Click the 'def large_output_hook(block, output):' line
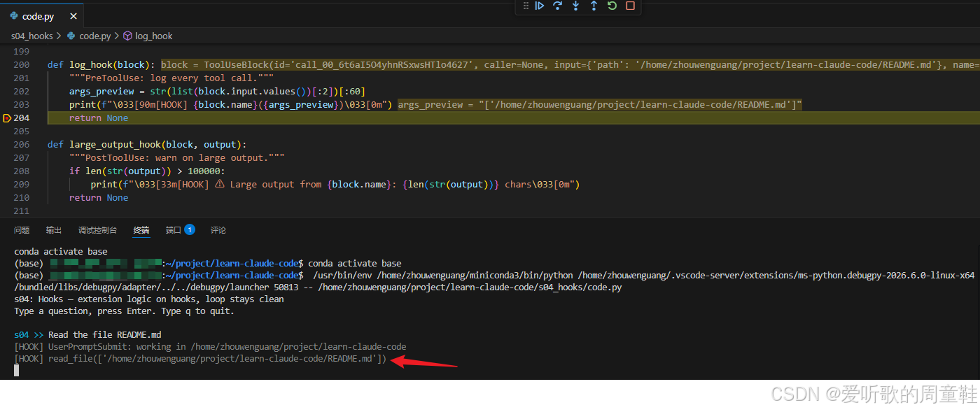This screenshot has height=412, width=980. [x=147, y=145]
